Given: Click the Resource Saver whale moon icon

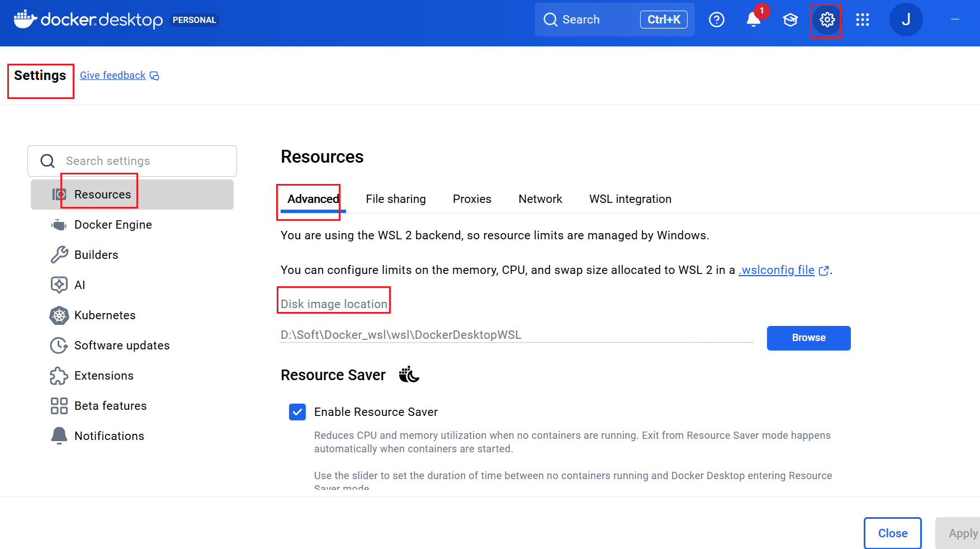Looking at the screenshot, I should pyautogui.click(x=409, y=375).
